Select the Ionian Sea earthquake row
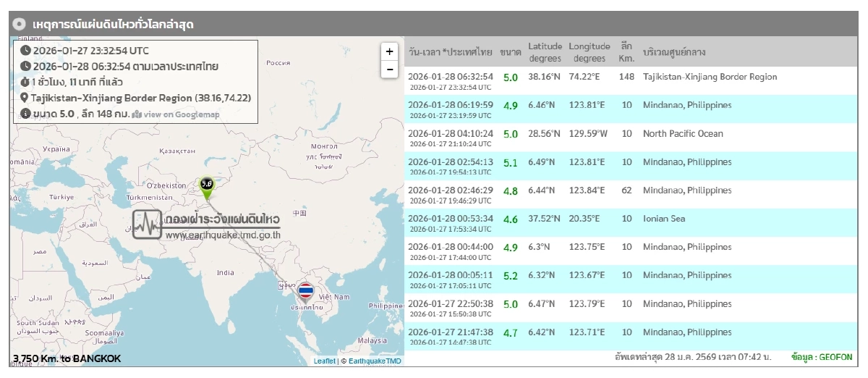The image size is (868, 378). point(629,222)
